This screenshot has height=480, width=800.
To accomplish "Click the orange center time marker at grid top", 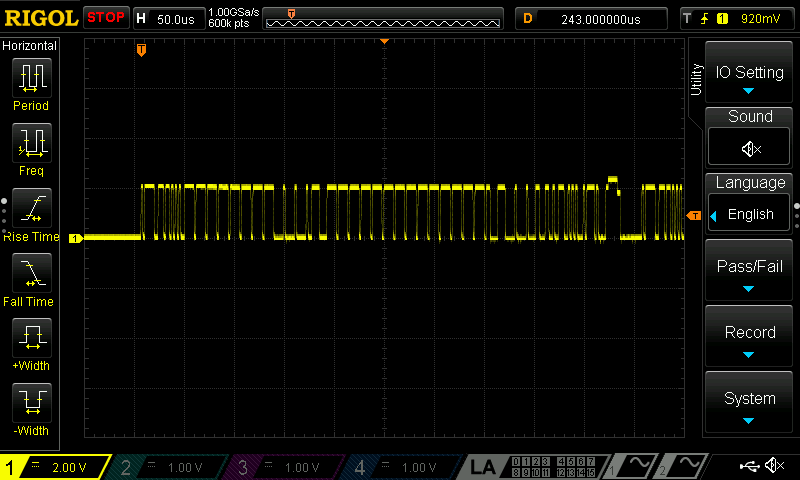I will point(384,41).
